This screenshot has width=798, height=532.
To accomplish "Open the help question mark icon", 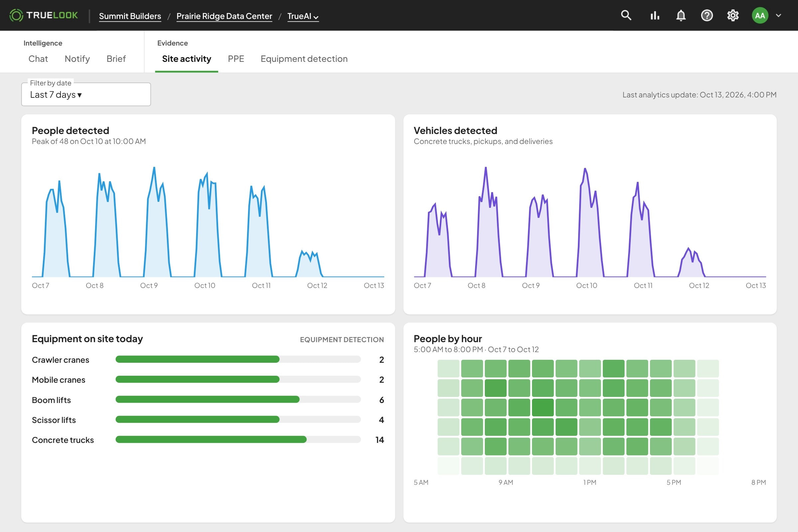I will pos(707,15).
